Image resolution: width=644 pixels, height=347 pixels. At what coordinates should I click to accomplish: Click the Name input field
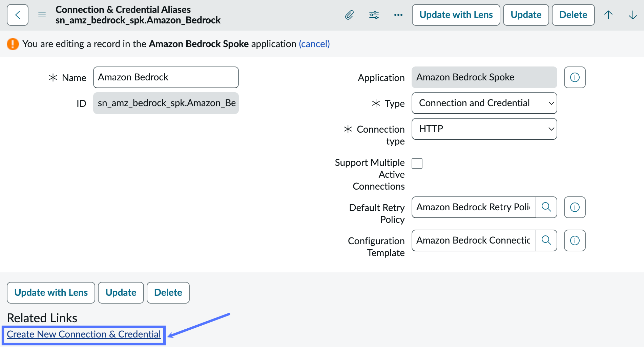tap(166, 77)
